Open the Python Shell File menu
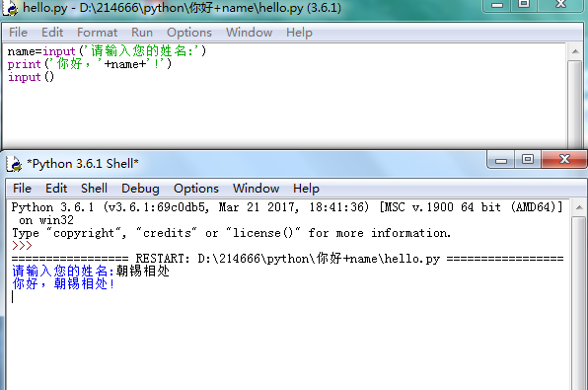 click(x=22, y=188)
